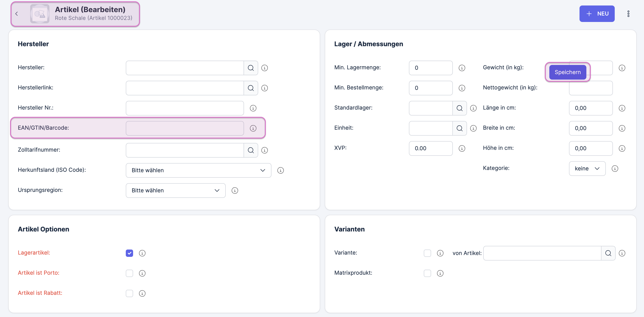Open Herkunftsland (ISO Code) dropdown
The width and height of the screenshot is (644, 317).
pos(198,170)
